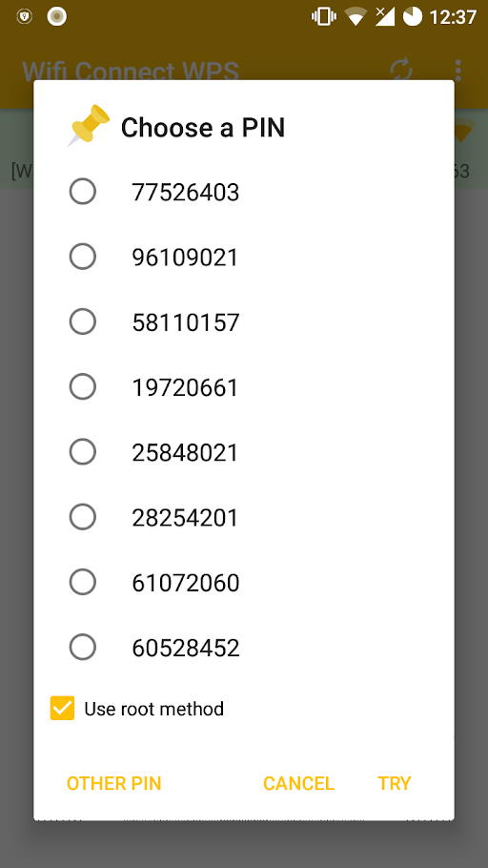Screen dimensions: 488x868
Task: Tap the TRY button
Action: click(x=395, y=783)
